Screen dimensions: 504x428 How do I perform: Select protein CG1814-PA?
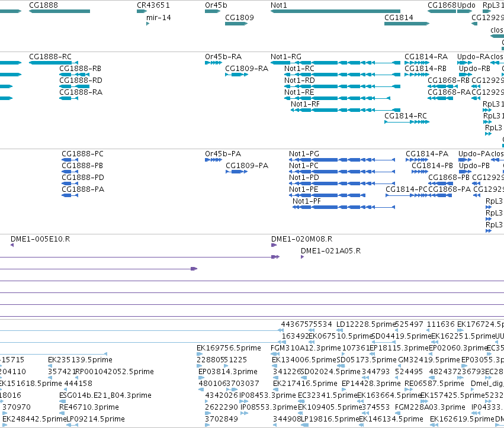[x=417, y=160]
